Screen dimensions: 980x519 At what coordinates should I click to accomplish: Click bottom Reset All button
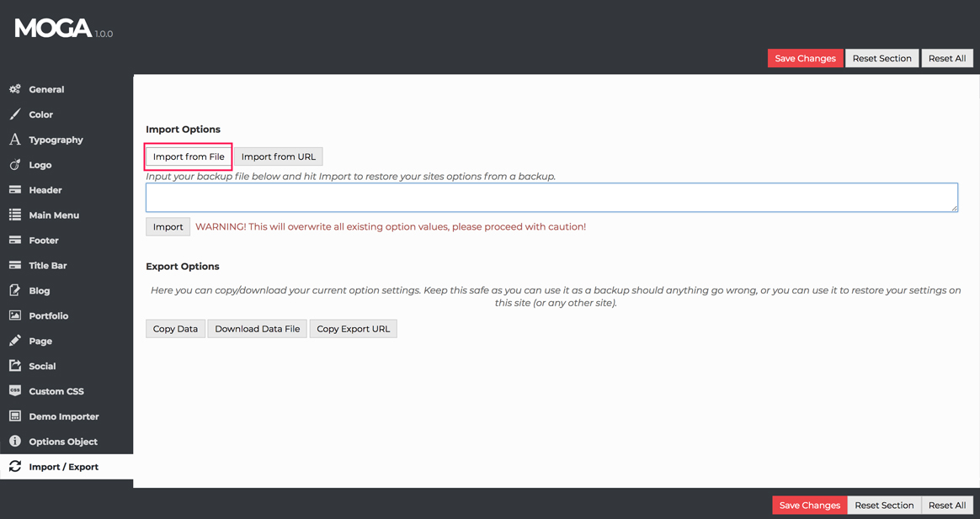coord(947,506)
